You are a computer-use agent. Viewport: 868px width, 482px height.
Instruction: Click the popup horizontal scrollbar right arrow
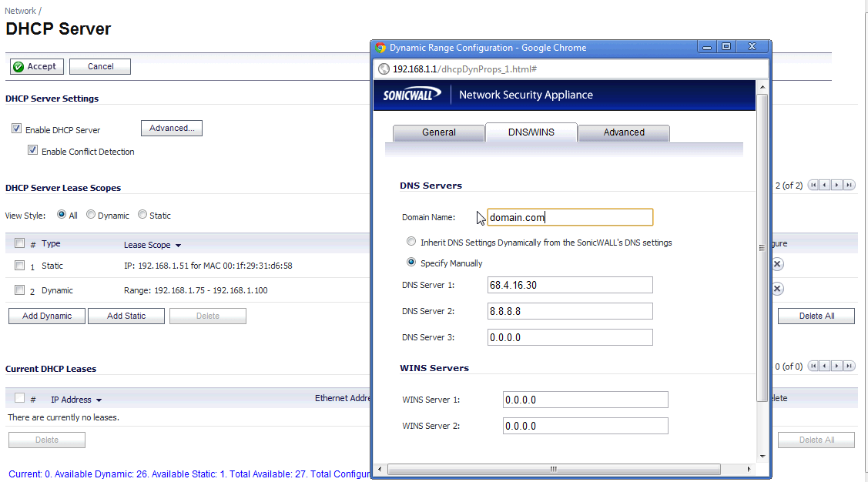(x=749, y=469)
